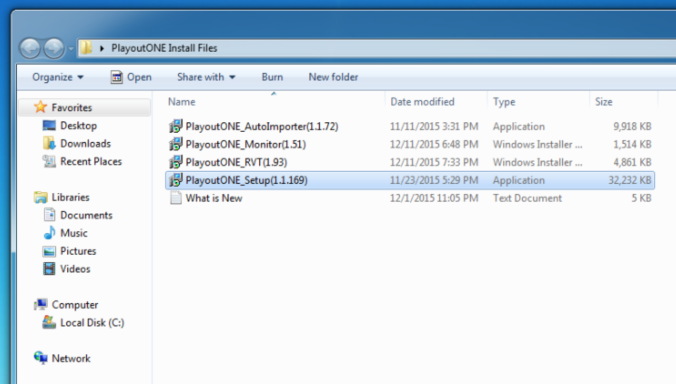676x384 pixels.
Task: Select file PlayoutONE_Setup(1.1.169)
Action: [247, 180]
